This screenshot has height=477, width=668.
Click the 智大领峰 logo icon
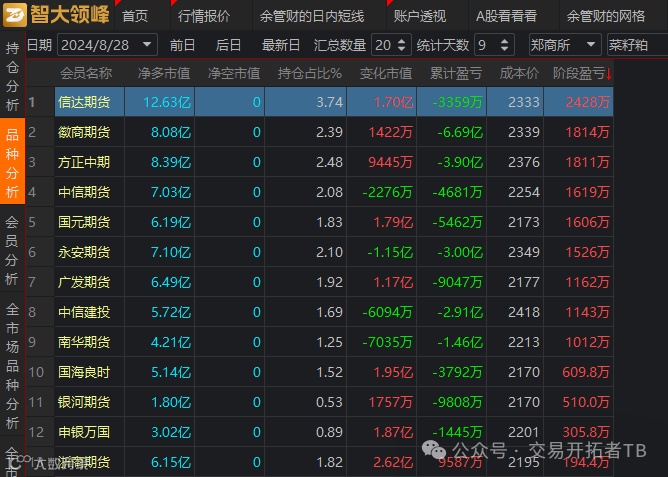pos(14,14)
